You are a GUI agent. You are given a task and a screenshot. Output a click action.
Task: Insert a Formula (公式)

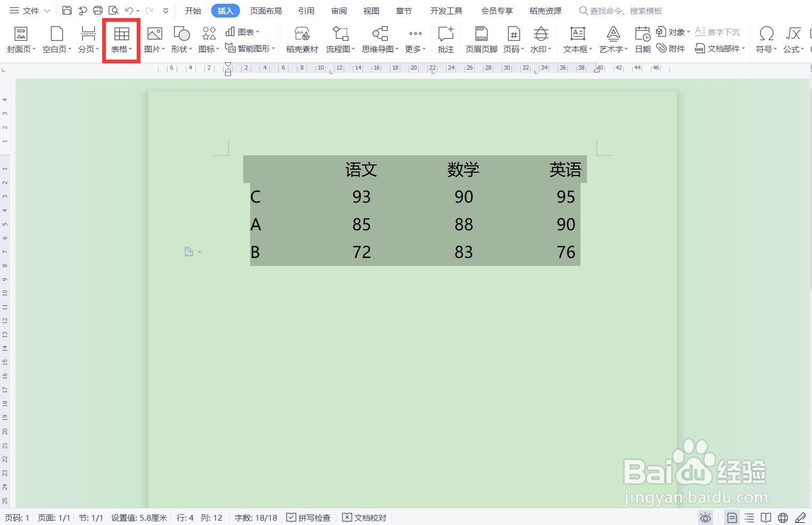coord(793,40)
